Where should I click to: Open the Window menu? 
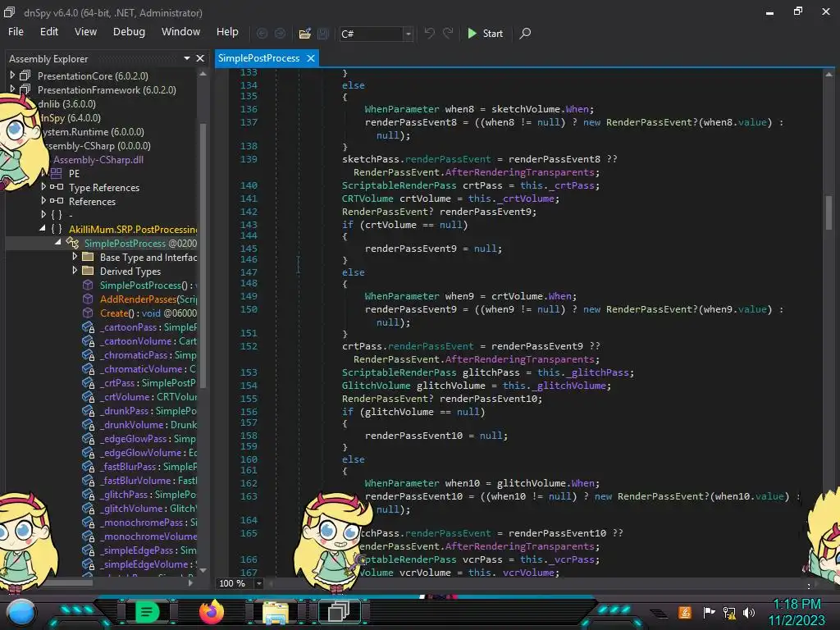coord(180,32)
